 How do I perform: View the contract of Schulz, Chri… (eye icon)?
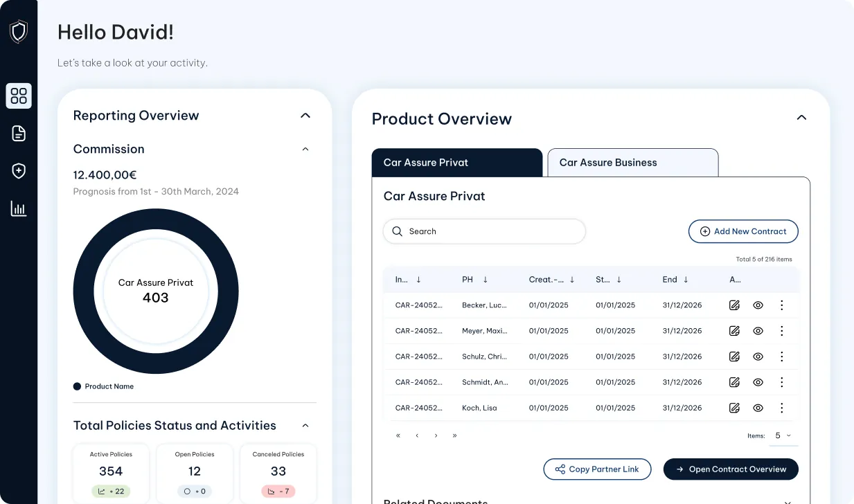pos(758,357)
